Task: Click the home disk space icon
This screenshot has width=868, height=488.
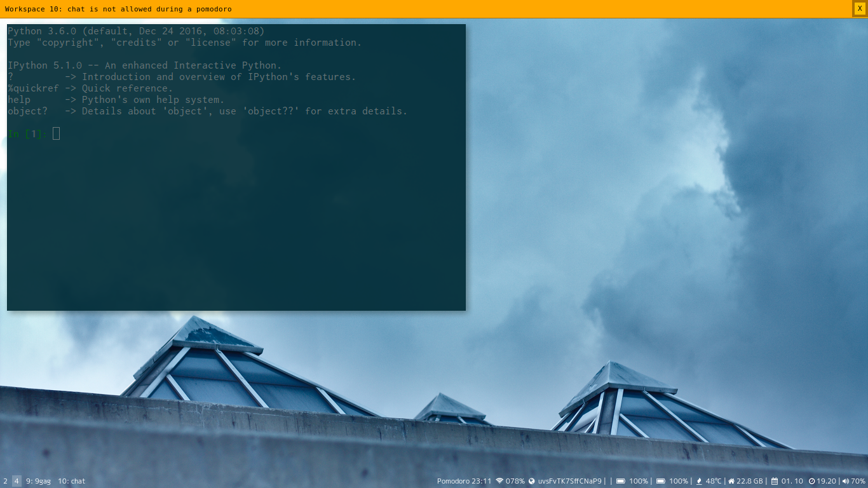Action: click(x=731, y=481)
